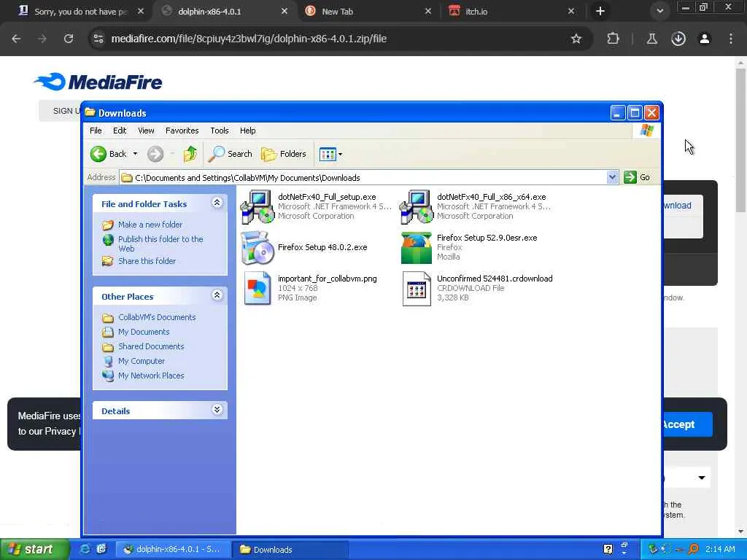Viewport: 747px width, 560px height.
Task: Launch Internet Explorer from quick launch
Action: pyautogui.click(x=85, y=549)
